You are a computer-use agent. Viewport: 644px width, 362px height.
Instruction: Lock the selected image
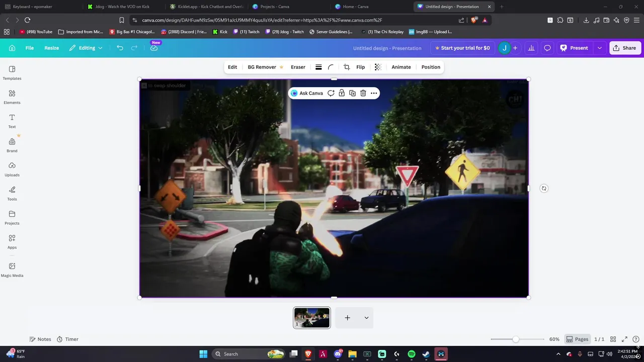pyautogui.click(x=342, y=93)
